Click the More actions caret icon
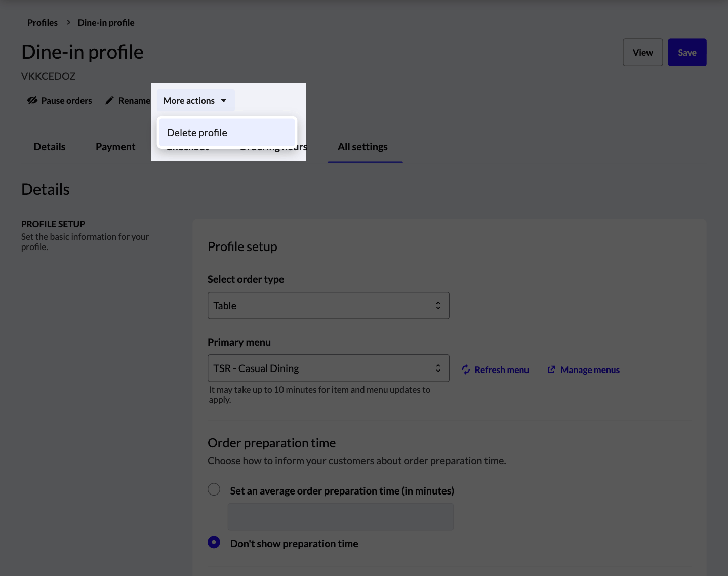This screenshot has width=728, height=576. click(224, 100)
